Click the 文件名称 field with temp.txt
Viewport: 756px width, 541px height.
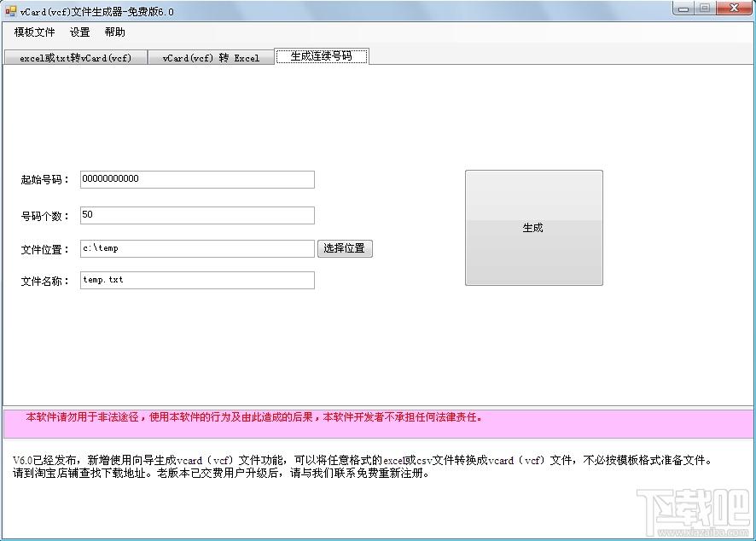click(x=197, y=280)
